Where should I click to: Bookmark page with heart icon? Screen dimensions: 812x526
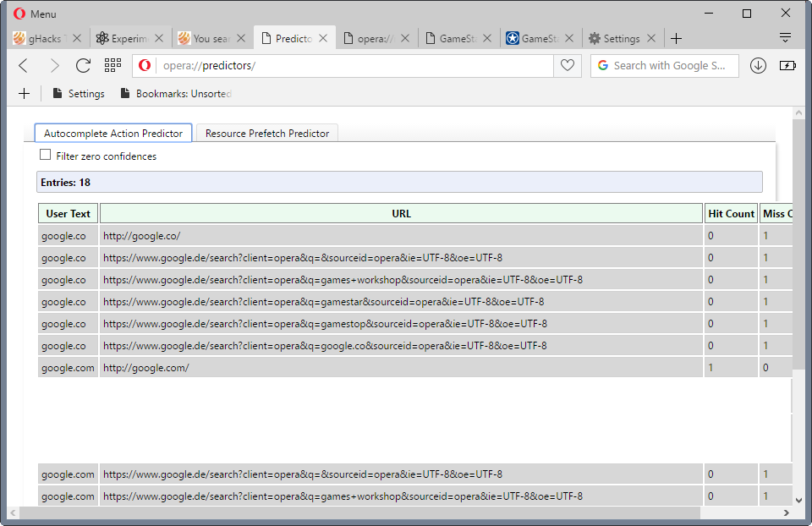[x=568, y=65]
